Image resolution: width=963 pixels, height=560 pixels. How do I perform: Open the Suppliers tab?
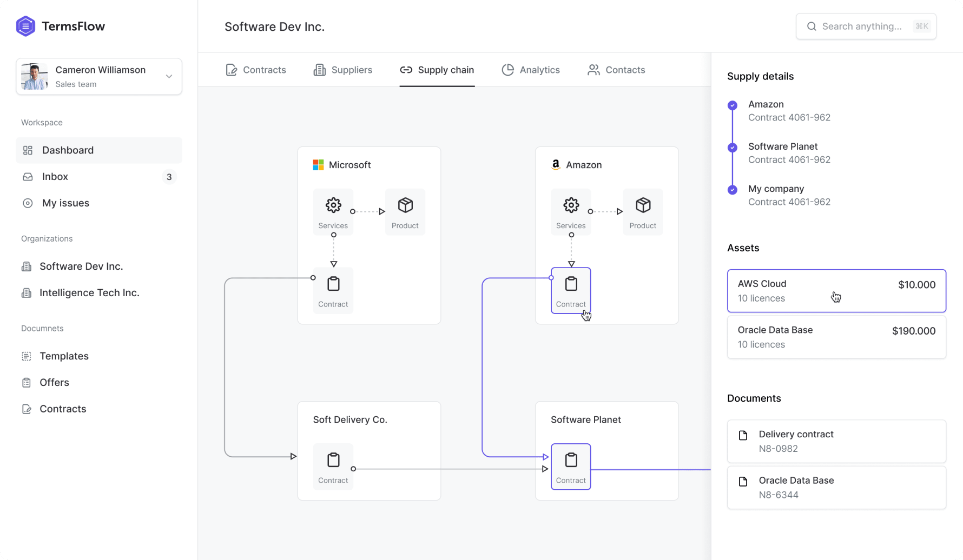(x=343, y=70)
